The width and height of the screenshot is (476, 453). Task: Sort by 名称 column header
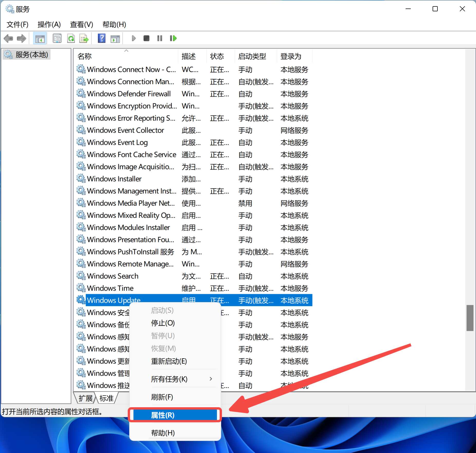126,56
